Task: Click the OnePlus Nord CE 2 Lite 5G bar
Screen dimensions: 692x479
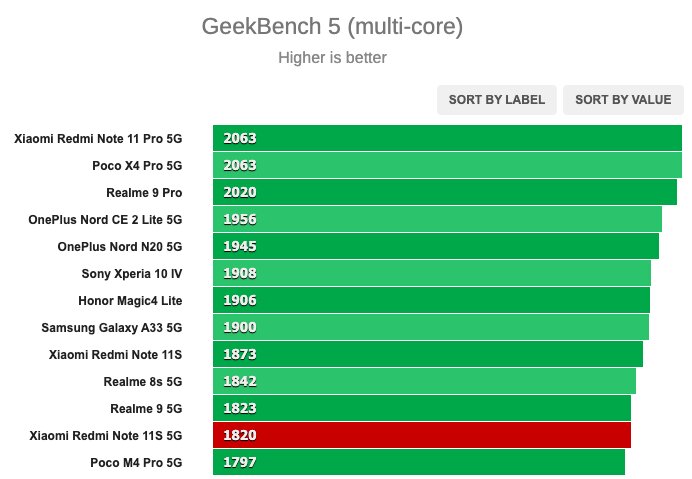Action: coord(437,219)
